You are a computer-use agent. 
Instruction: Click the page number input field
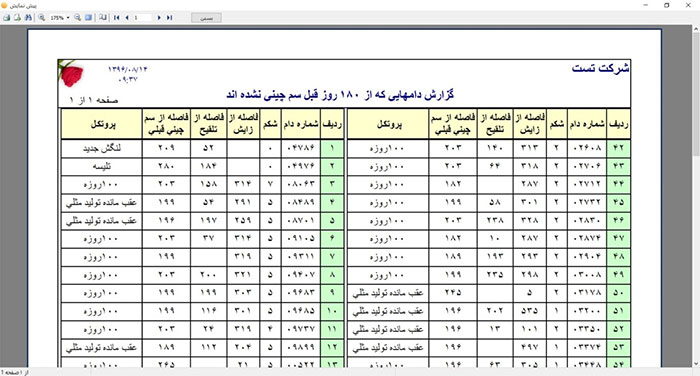pyautogui.click(x=142, y=18)
